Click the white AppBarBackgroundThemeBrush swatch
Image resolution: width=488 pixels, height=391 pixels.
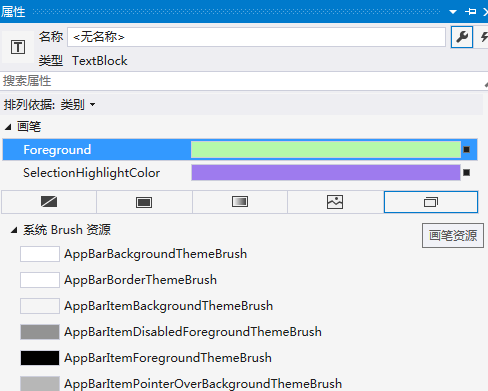(x=40, y=254)
